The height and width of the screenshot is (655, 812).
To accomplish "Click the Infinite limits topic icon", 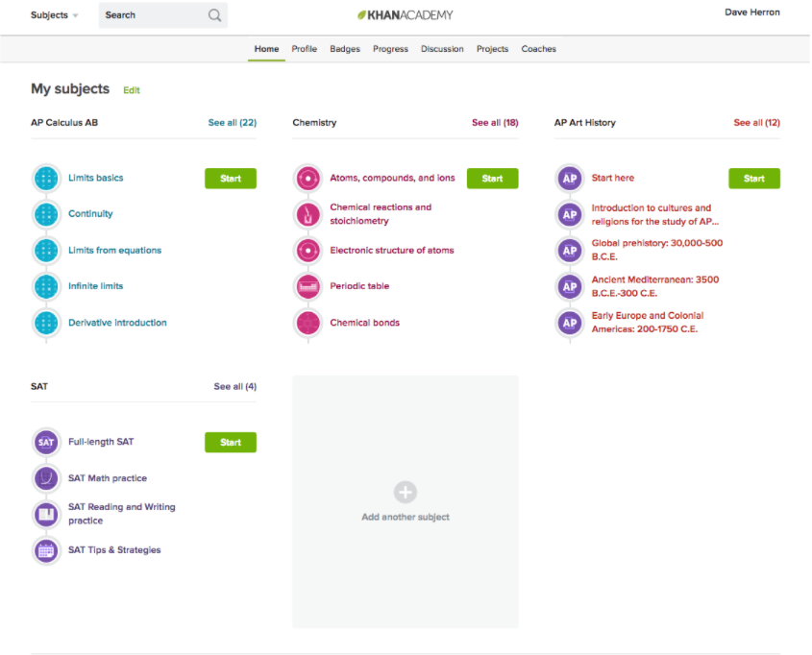I will coord(46,286).
